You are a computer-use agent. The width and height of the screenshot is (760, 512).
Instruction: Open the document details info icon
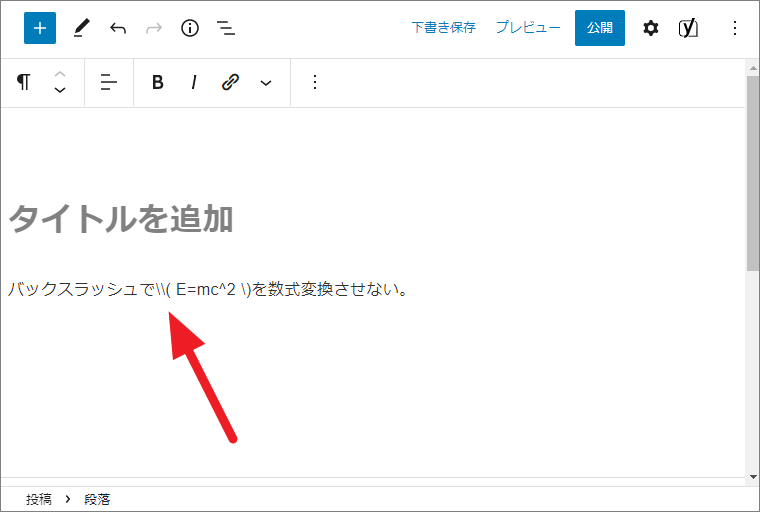tap(190, 28)
